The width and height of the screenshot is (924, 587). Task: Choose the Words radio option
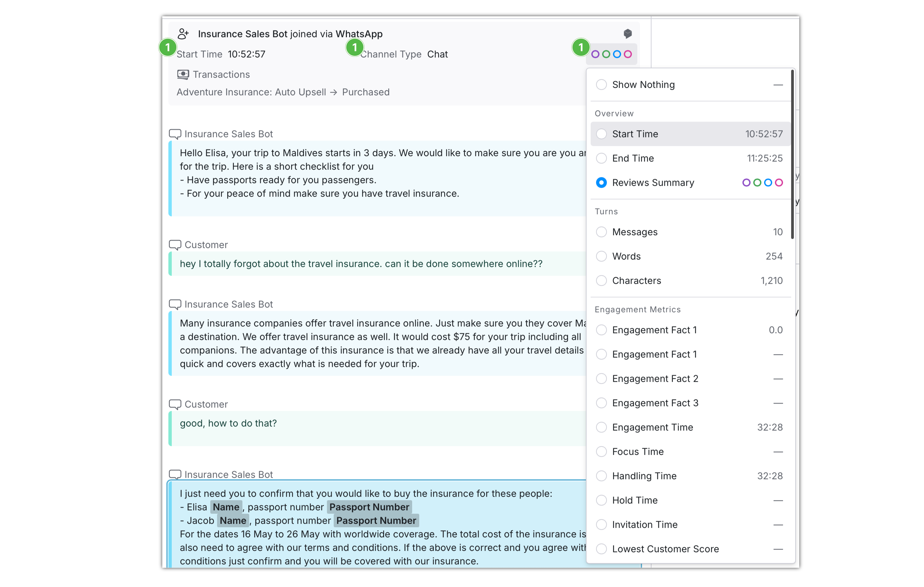[x=601, y=256]
